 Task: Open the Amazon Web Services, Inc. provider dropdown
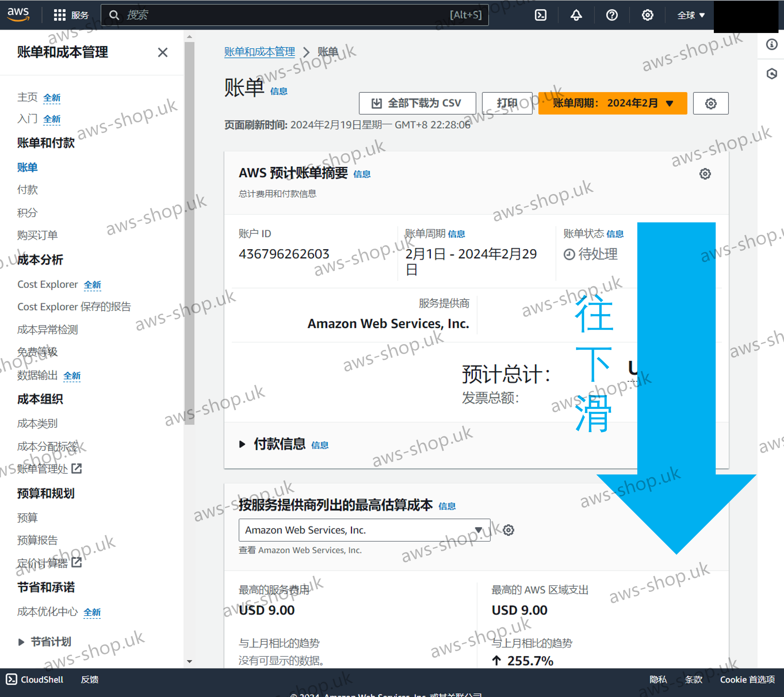click(364, 530)
